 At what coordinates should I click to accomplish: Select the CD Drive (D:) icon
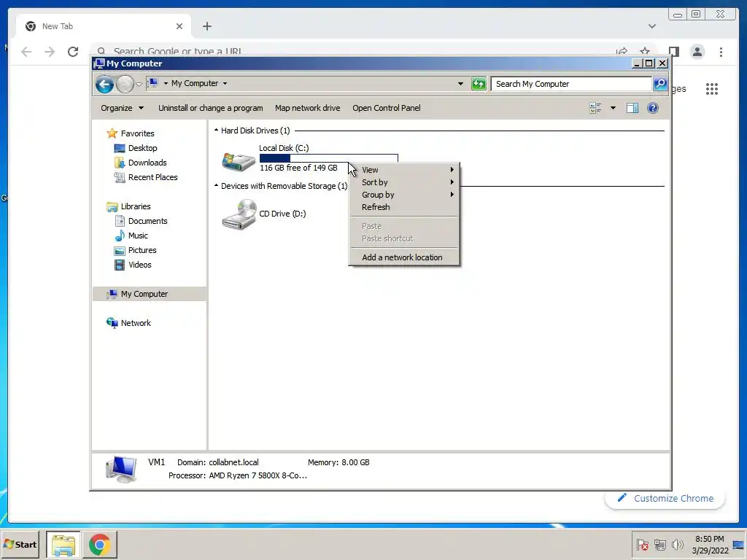(x=239, y=214)
